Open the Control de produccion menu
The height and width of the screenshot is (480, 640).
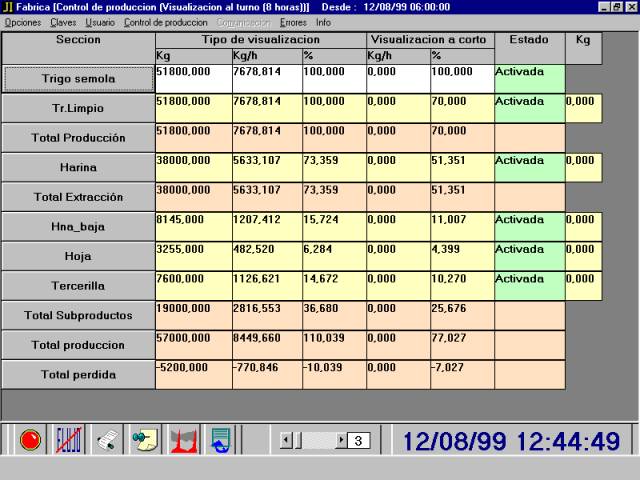[x=166, y=23]
